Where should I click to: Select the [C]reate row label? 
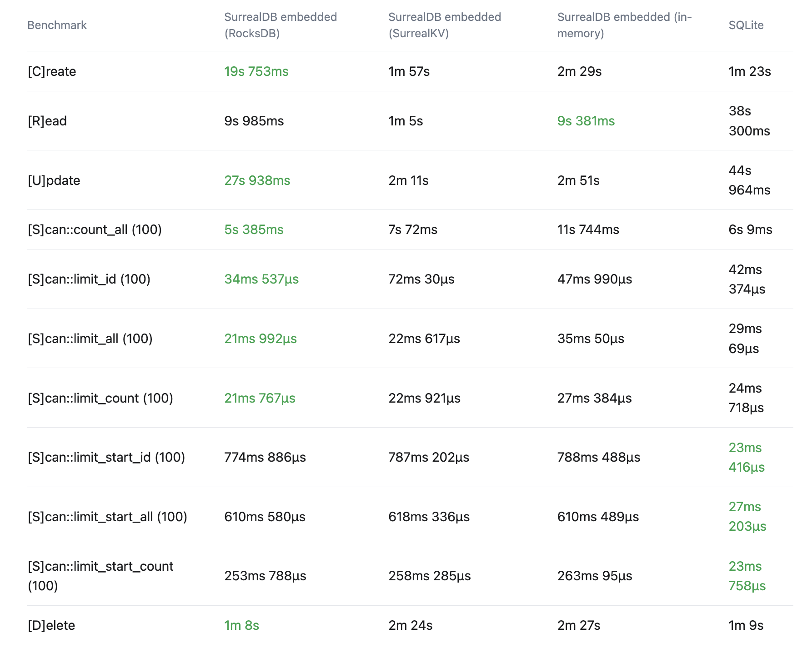click(52, 71)
